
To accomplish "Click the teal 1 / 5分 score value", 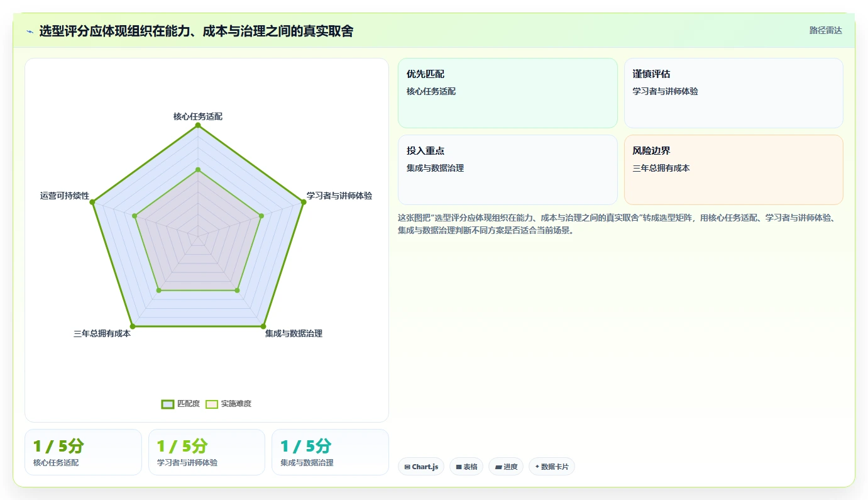I will pos(305,447).
